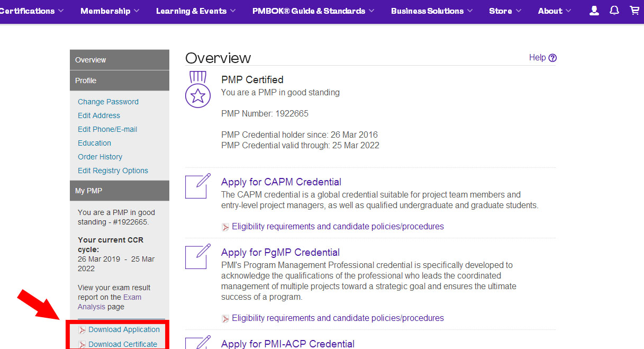Select Overview in the sidebar

pos(120,60)
